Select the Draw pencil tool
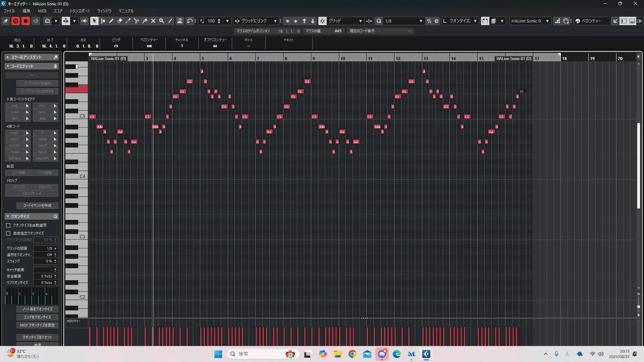This screenshot has width=644, height=362. pos(111,21)
